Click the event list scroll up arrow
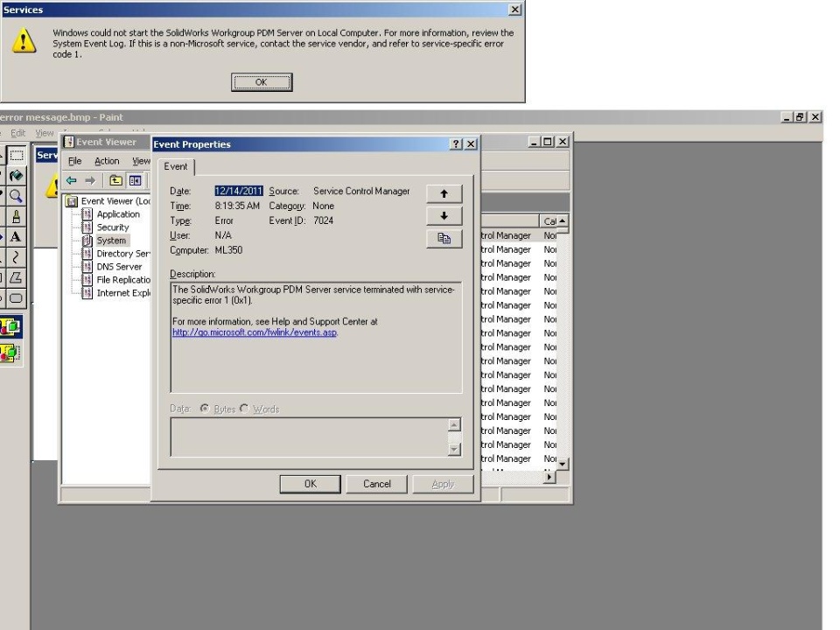The height and width of the screenshot is (630, 840). (563, 220)
